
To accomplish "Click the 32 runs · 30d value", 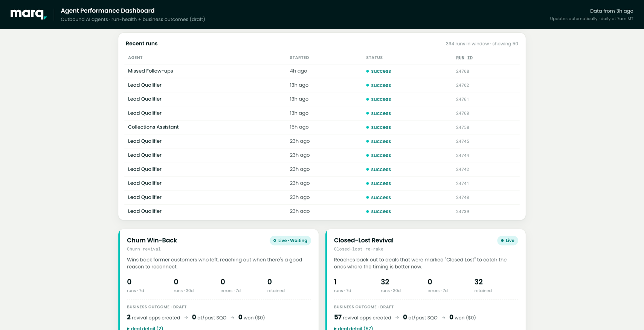I will (x=385, y=282).
